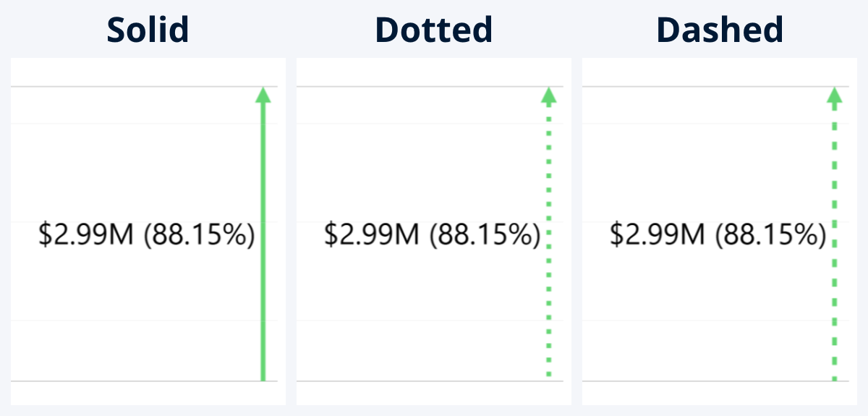Click the Solid heading text

(148, 30)
